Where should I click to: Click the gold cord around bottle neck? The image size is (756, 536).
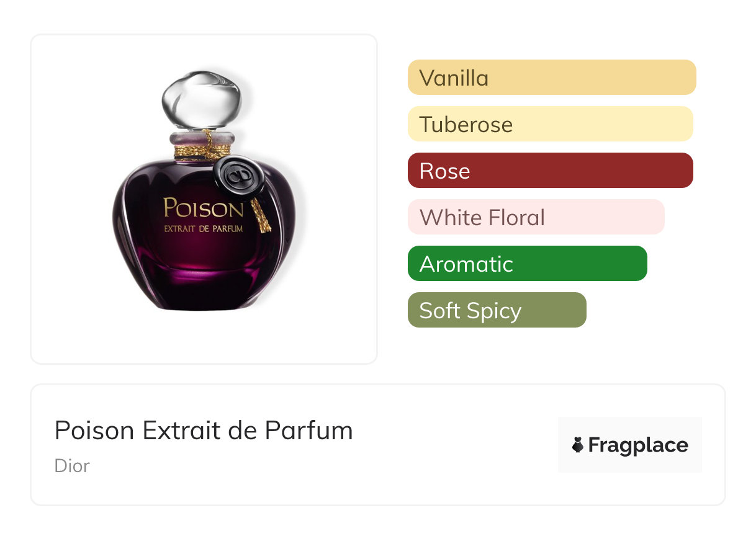pyautogui.click(x=203, y=150)
